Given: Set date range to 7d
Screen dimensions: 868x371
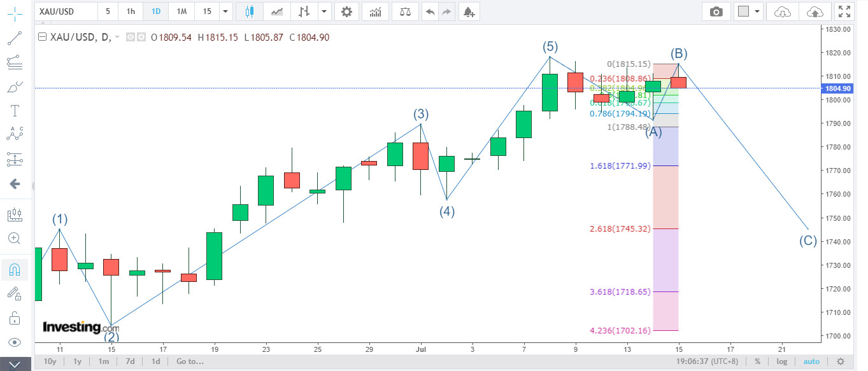Looking at the screenshot, I should click(129, 361).
